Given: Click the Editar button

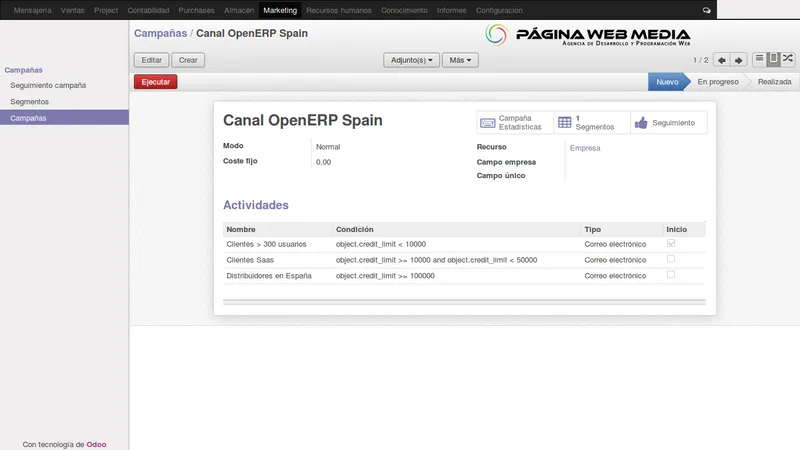Looking at the screenshot, I should pyautogui.click(x=152, y=60).
